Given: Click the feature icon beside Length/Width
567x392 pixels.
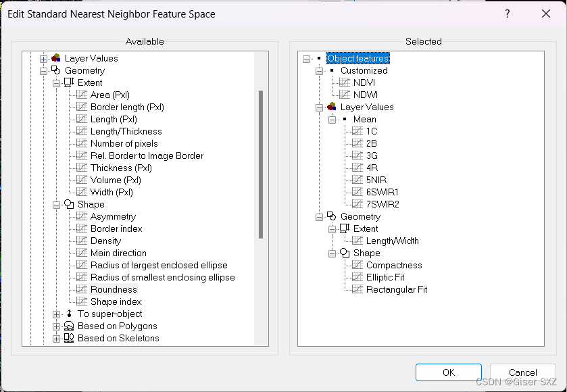Looking at the screenshot, I should pyautogui.click(x=358, y=241).
